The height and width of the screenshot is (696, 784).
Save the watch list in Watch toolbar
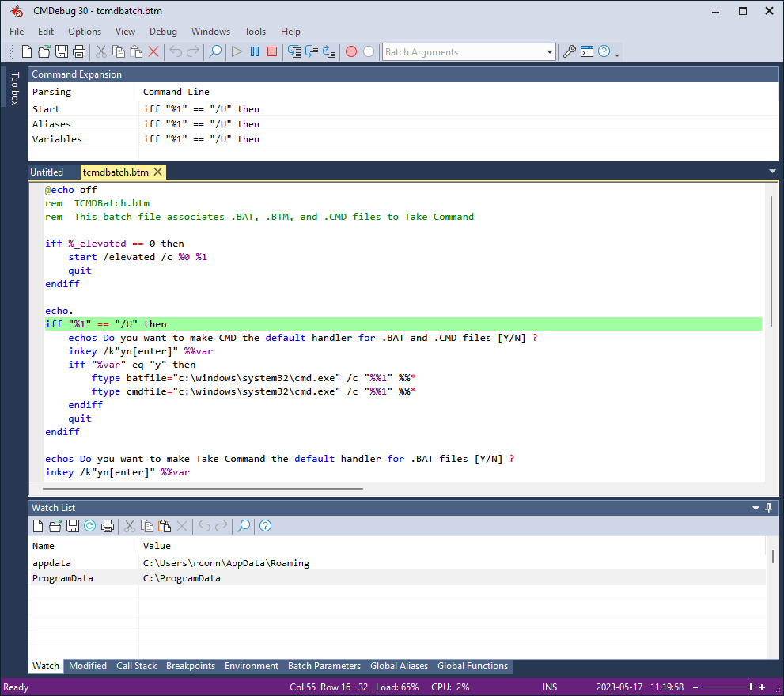[x=73, y=526]
